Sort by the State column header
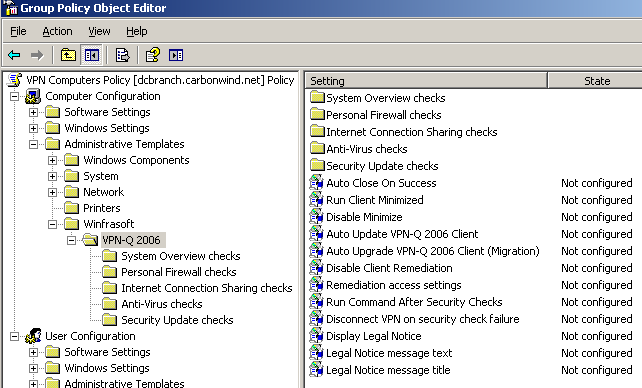This screenshot has height=388, width=642. [x=595, y=81]
